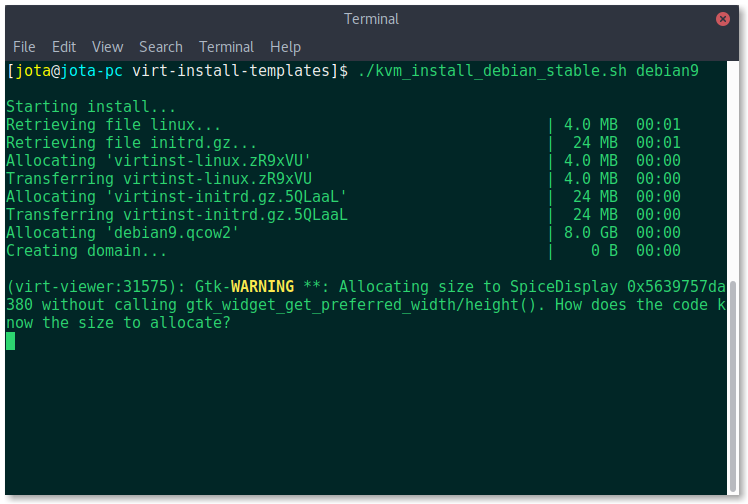Open the View menu
748x504 pixels.
[x=108, y=47]
